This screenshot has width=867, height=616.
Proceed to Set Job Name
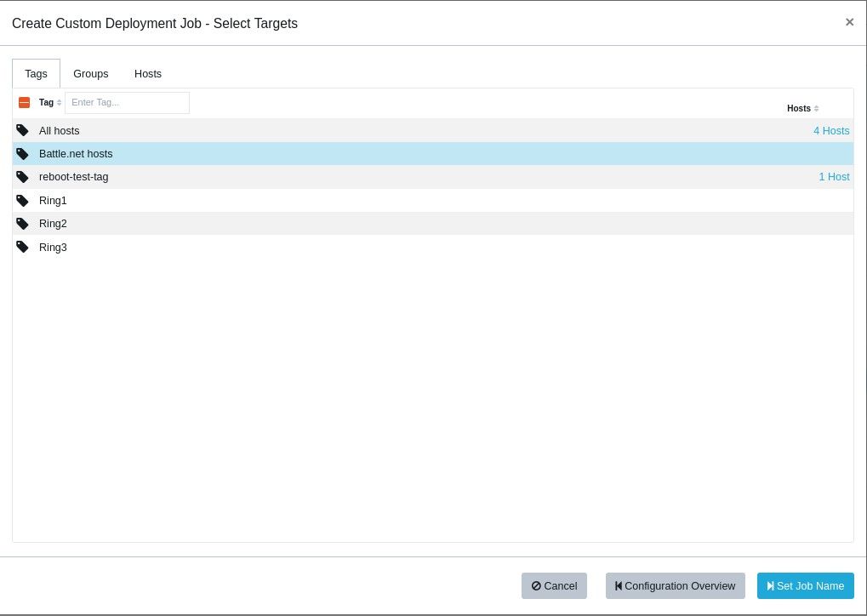805,586
